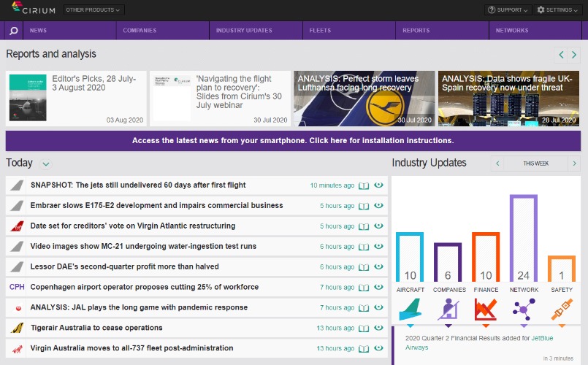Open ANALYSIS JAL pandemic response headline
The height and width of the screenshot is (365, 588).
(x=139, y=307)
